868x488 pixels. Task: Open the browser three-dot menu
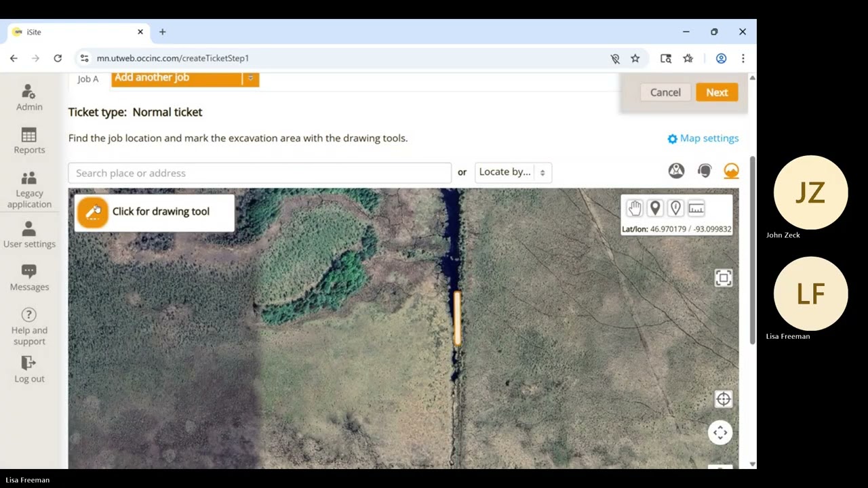(x=743, y=59)
